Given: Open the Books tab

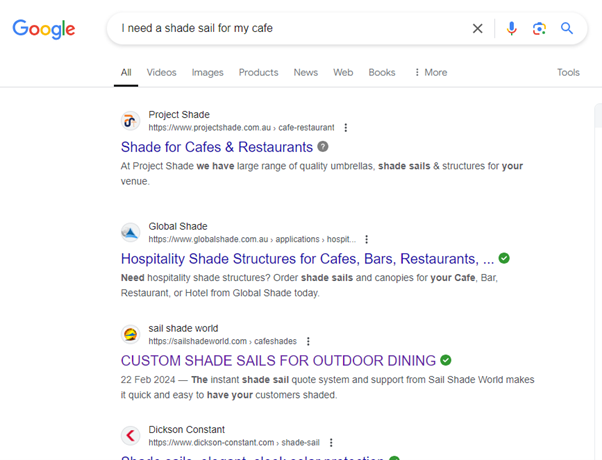Looking at the screenshot, I should coord(382,73).
